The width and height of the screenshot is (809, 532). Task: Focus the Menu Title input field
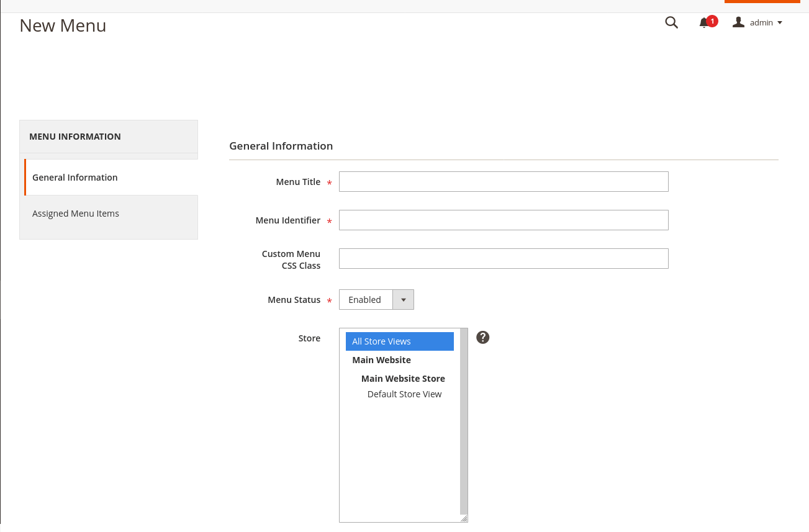[504, 182]
